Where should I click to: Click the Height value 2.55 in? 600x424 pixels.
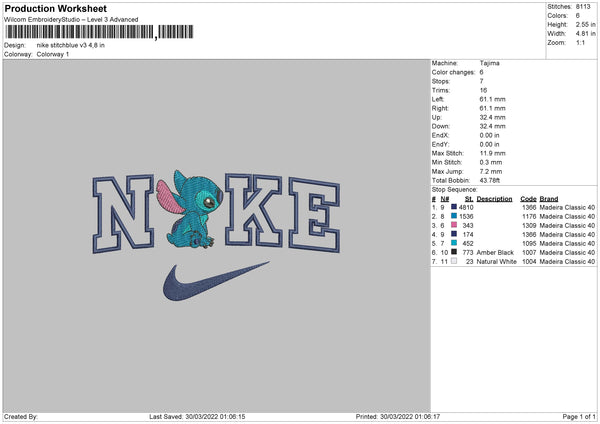[x=585, y=24]
